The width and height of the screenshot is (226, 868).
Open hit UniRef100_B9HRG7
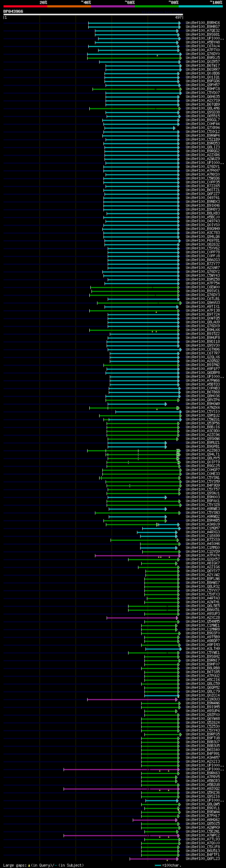coord(203,27)
